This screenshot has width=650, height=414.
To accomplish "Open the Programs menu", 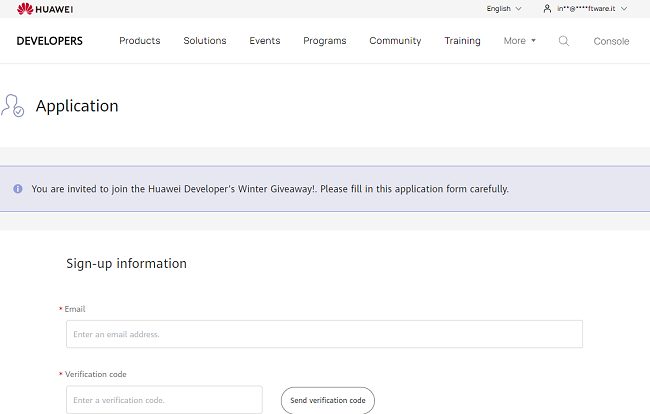I will click(x=325, y=41).
